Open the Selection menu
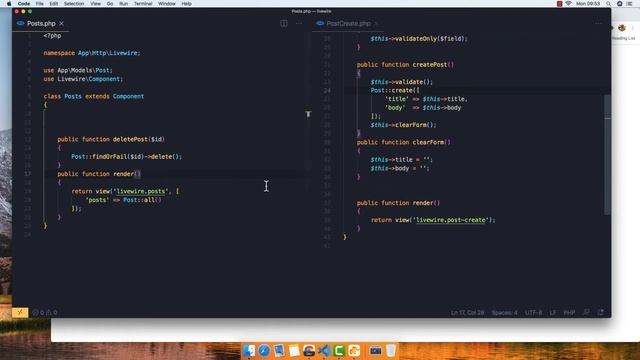Image resolution: width=640 pixels, height=360 pixels. (74, 4)
